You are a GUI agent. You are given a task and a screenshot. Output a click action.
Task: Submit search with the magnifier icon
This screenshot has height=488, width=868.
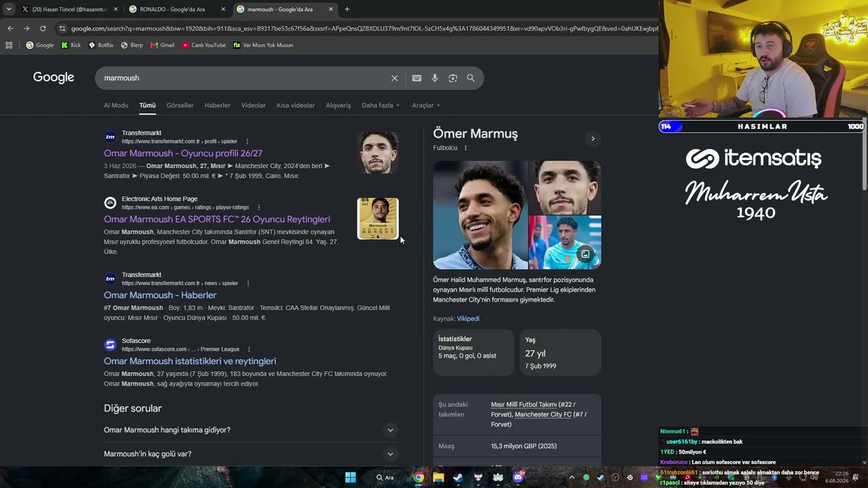coord(471,78)
